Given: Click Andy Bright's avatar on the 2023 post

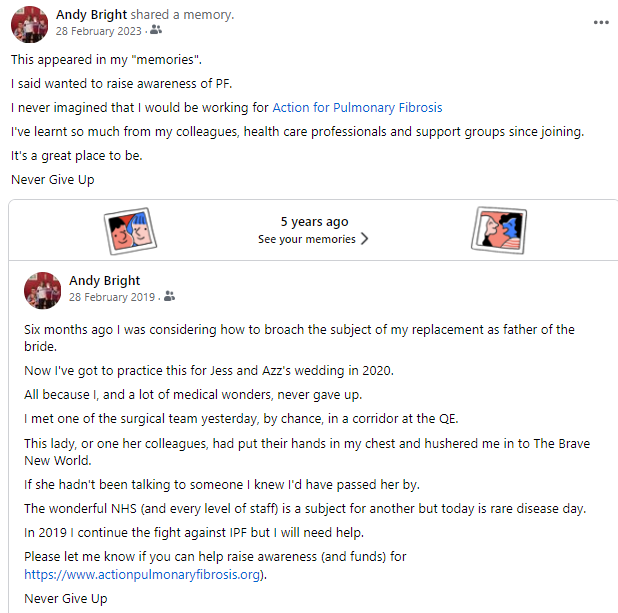Looking at the screenshot, I should (28, 23).
